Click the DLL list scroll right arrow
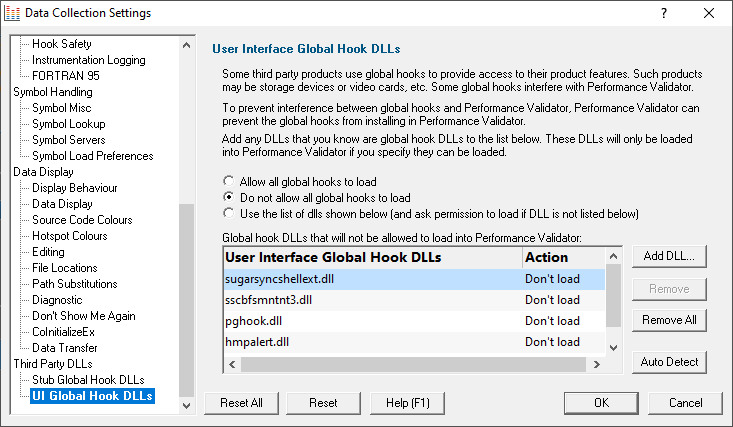The height and width of the screenshot is (427, 733). click(596, 364)
